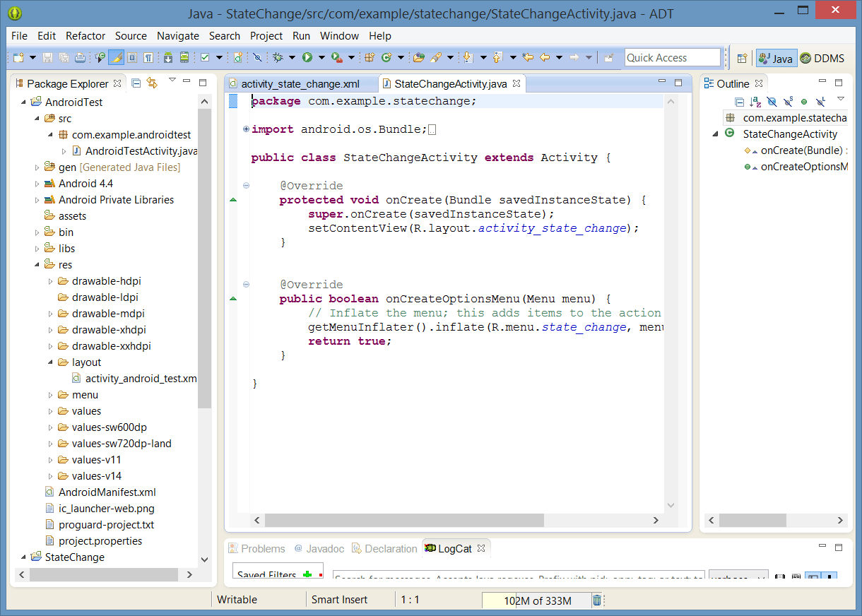Switch to activity_state_change.xml editor tab
Screen dimensions: 862x616
click(300, 84)
